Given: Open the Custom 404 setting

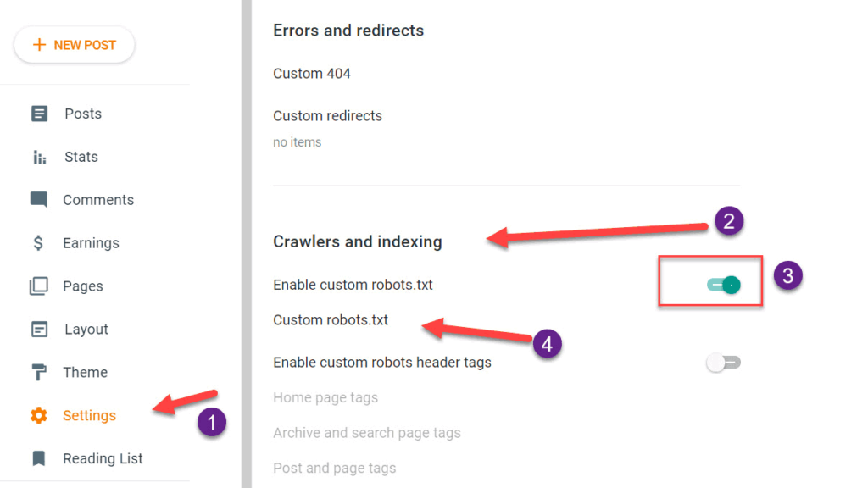Looking at the screenshot, I should pos(312,74).
